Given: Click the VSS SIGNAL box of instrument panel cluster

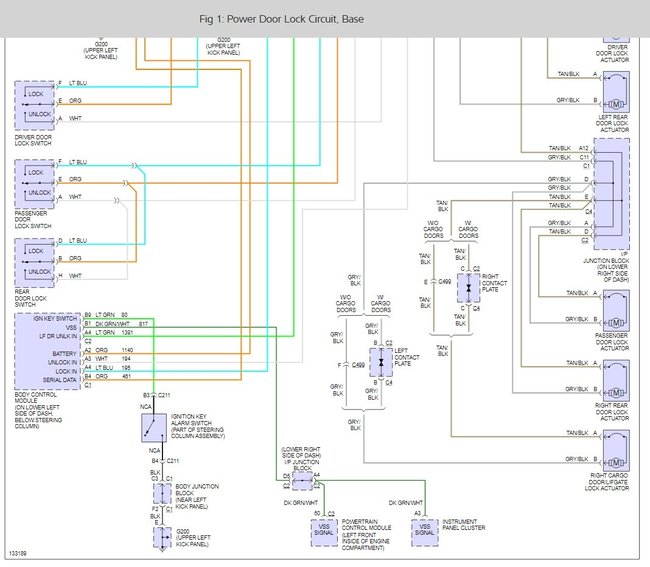Looking at the screenshot, I should coord(424,533).
